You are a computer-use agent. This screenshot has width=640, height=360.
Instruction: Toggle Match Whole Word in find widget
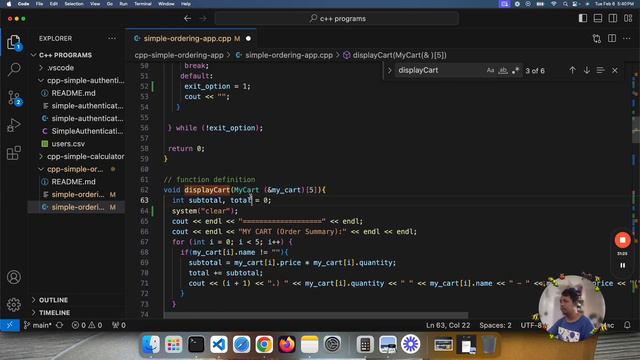503,70
